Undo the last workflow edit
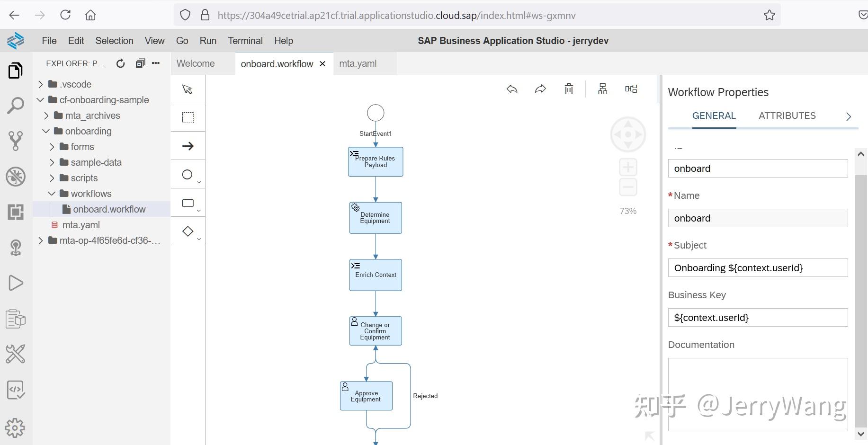The height and width of the screenshot is (445, 868). coord(511,89)
